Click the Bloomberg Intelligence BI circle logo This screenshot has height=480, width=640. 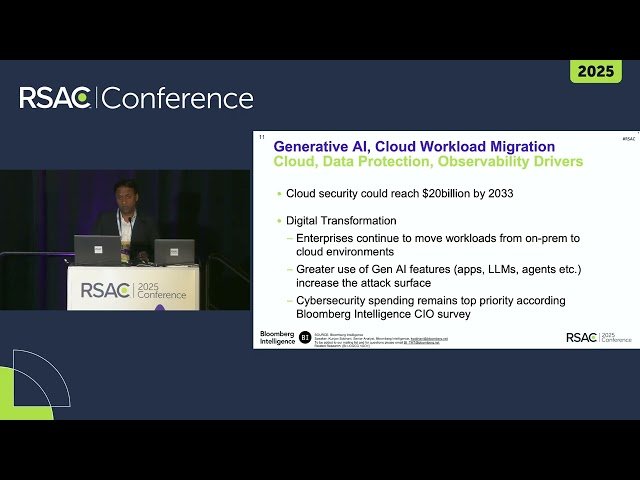coord(305,337)
